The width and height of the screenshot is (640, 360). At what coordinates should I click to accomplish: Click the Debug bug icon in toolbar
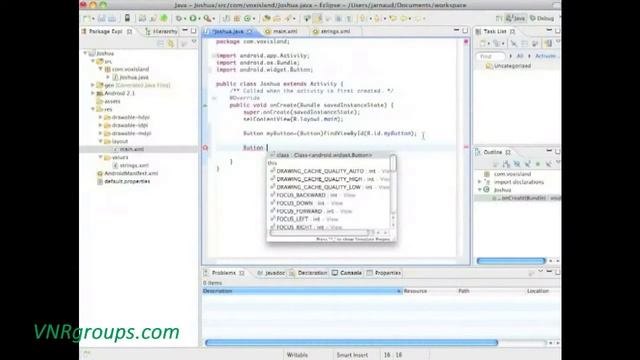179,18
